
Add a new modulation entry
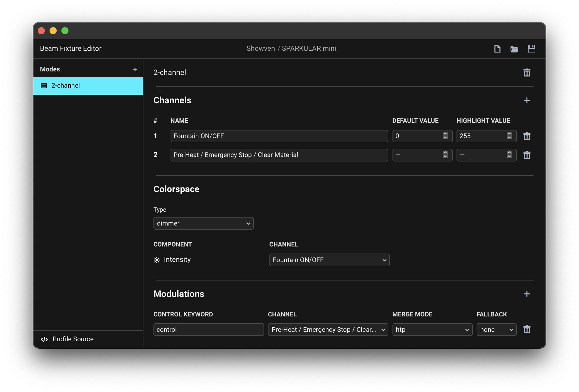[x=527, y=294]
